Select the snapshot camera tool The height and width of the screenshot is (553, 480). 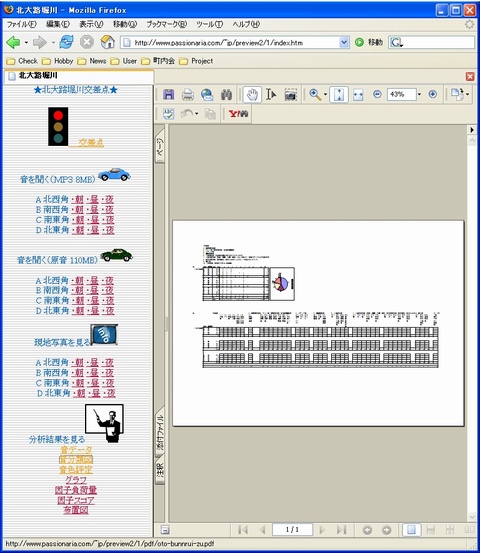coord(290,95)
